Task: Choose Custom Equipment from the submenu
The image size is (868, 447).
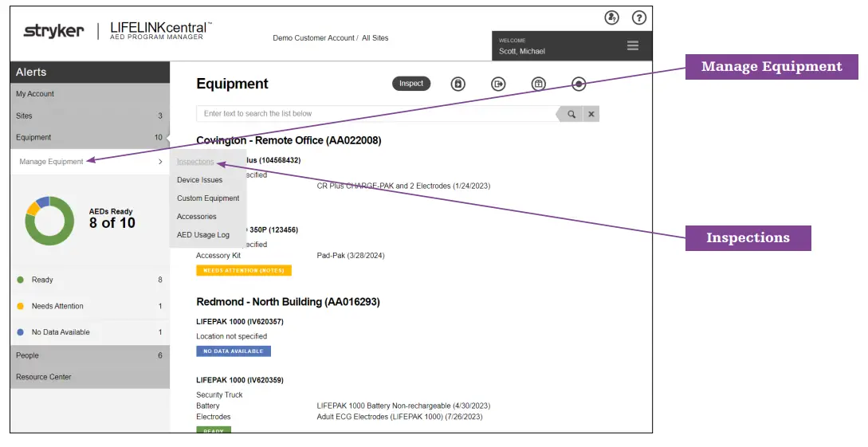Action: [x=208, y=198]
